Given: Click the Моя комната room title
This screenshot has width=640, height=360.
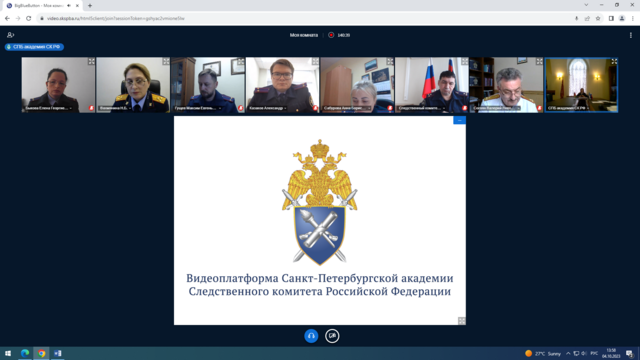Looking at the screenshot, I should [x=304, y=35].
